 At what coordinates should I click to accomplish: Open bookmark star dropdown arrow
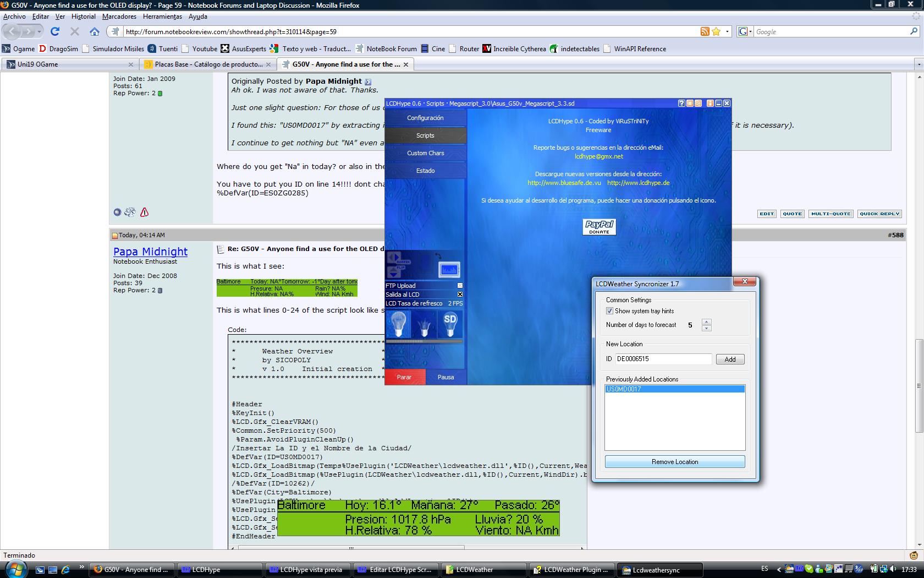pos(727,31)
